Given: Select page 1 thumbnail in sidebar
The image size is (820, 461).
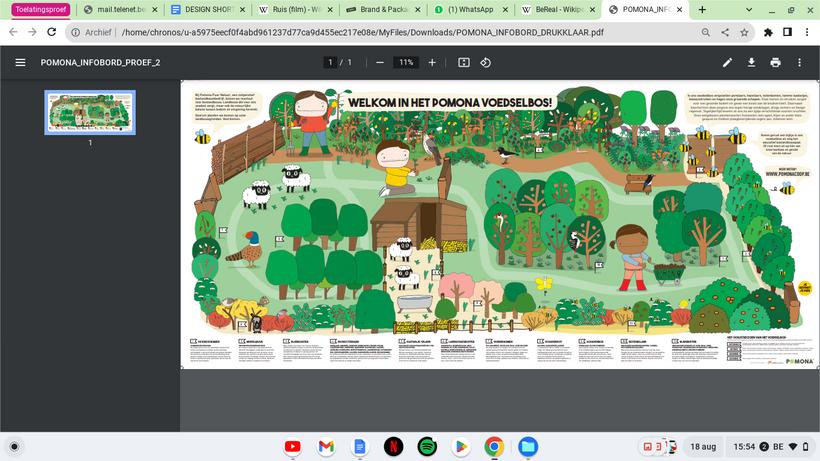Looking at the screenshot, I should pyautogui.click(x=90, y=112).
